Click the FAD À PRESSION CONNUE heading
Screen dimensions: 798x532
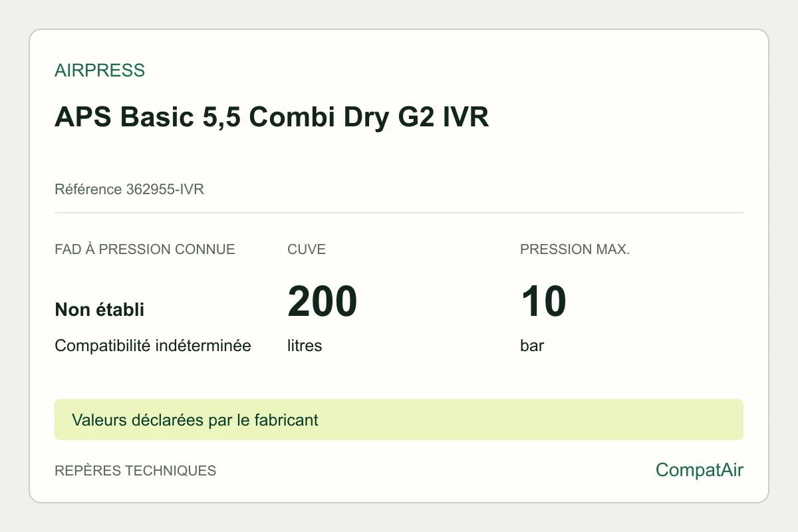coord(145,249)
